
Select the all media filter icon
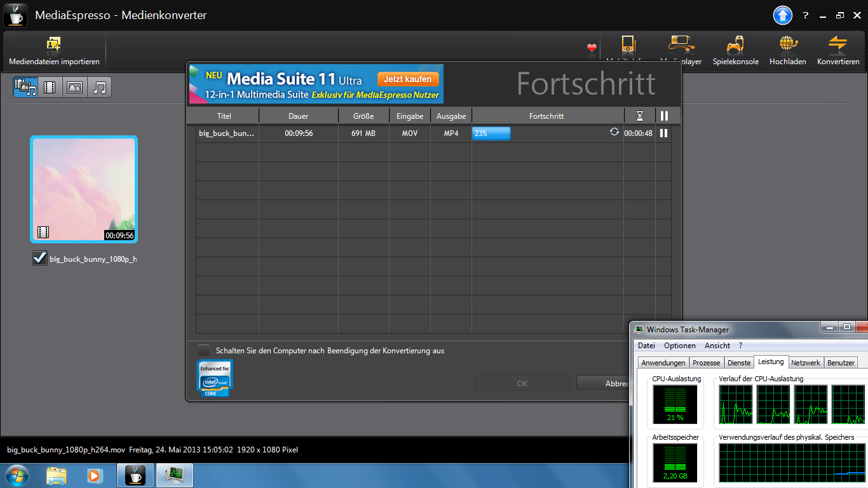[25, 87]
